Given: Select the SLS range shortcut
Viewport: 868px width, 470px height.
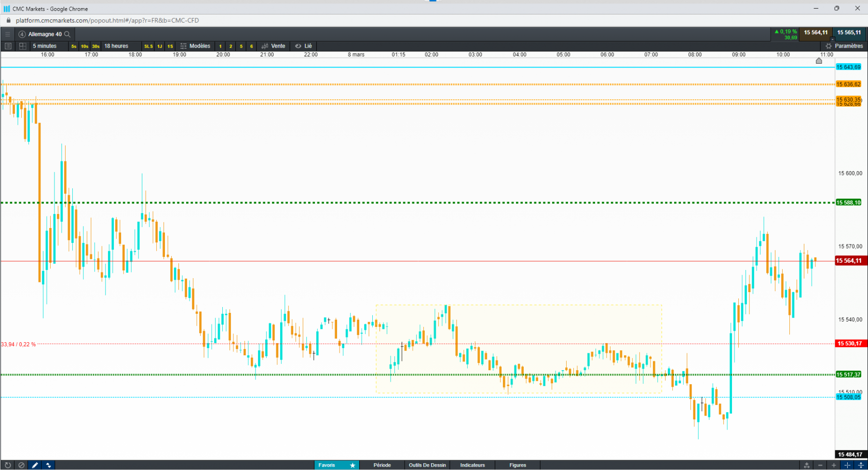Looking at the screenshot, I should point(149,46).
